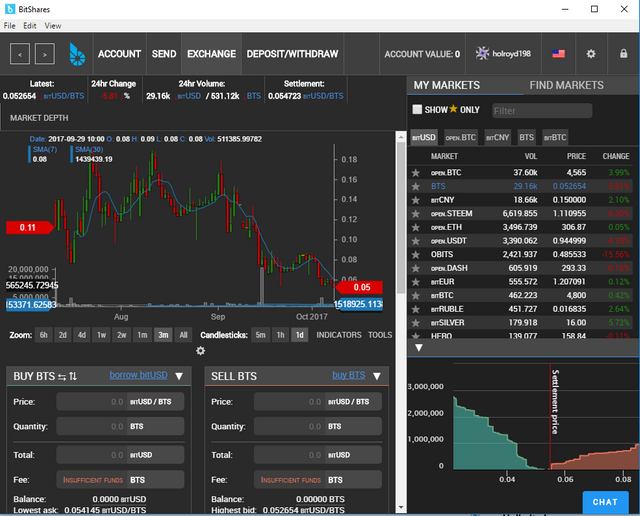Star the OPEN.STEEM market row
The height and width of the screenshot is (516, 640).
pyautogui.click(x=416, y=214)
